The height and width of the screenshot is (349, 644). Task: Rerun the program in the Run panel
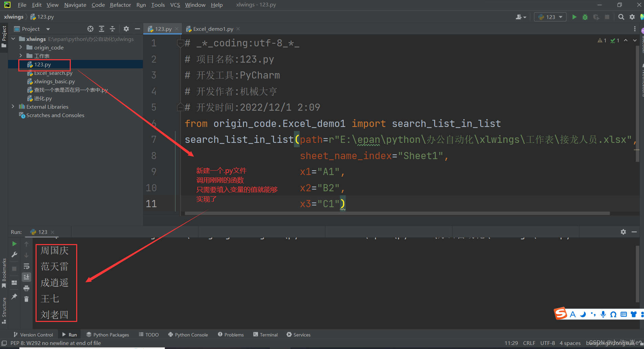[x=14, y=243]
